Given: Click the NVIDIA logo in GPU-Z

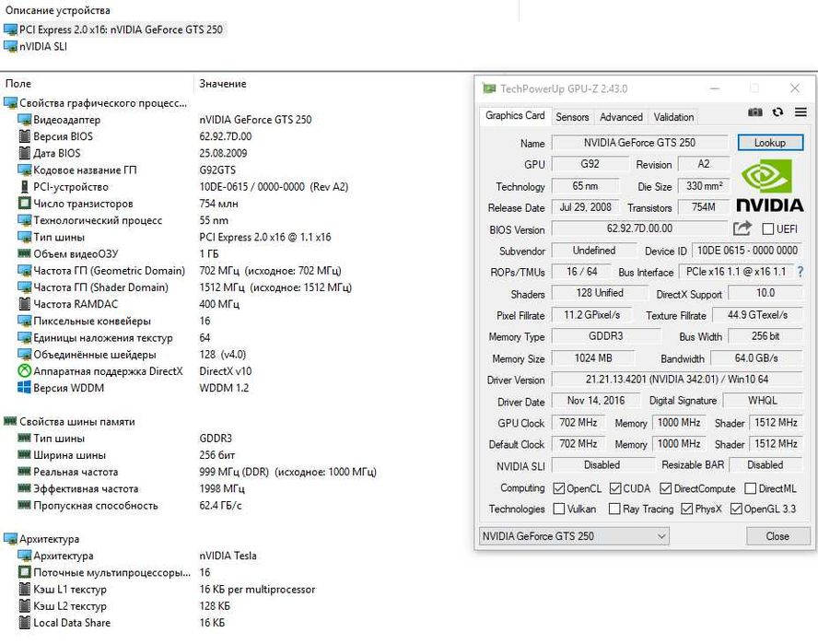Looking at the screenshot, I should tap(769, 186).
